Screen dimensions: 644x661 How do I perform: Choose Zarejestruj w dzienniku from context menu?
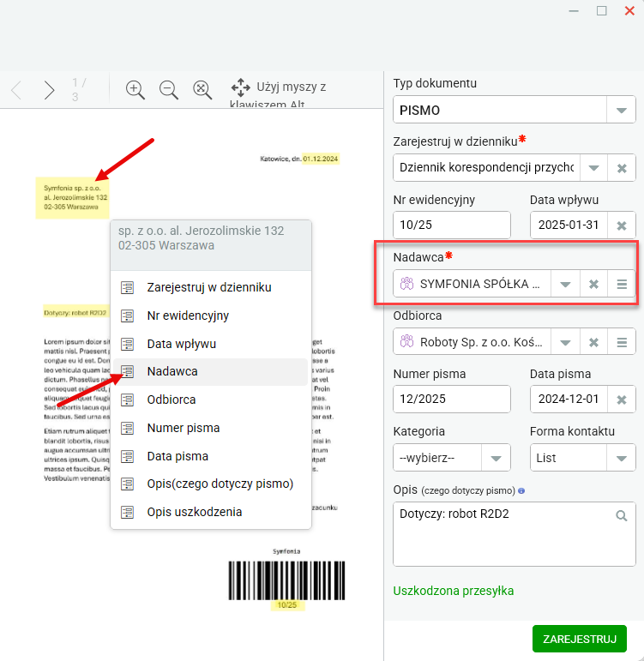tap(210, 287)
